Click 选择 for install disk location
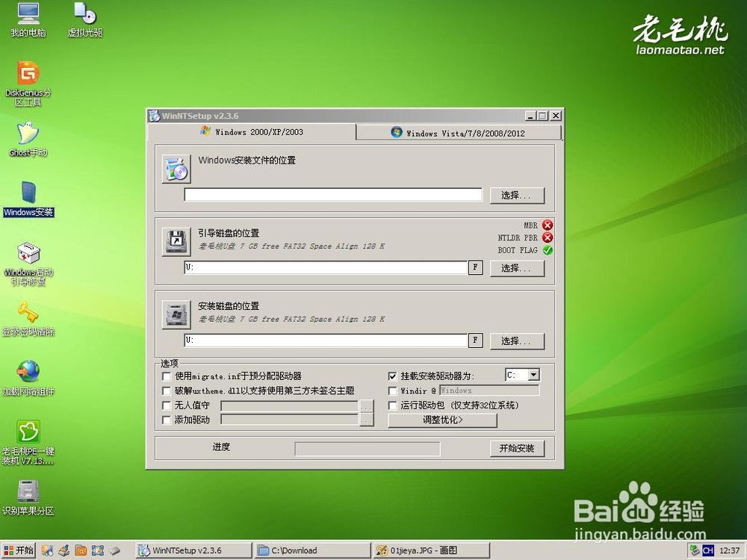747x560 pixels. [x=517, y=341]
